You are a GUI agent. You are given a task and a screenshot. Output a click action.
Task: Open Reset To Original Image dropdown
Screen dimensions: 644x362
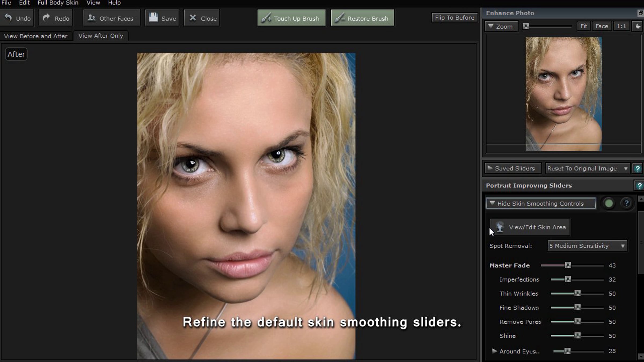pyautogui.click(x=587, y=169)
